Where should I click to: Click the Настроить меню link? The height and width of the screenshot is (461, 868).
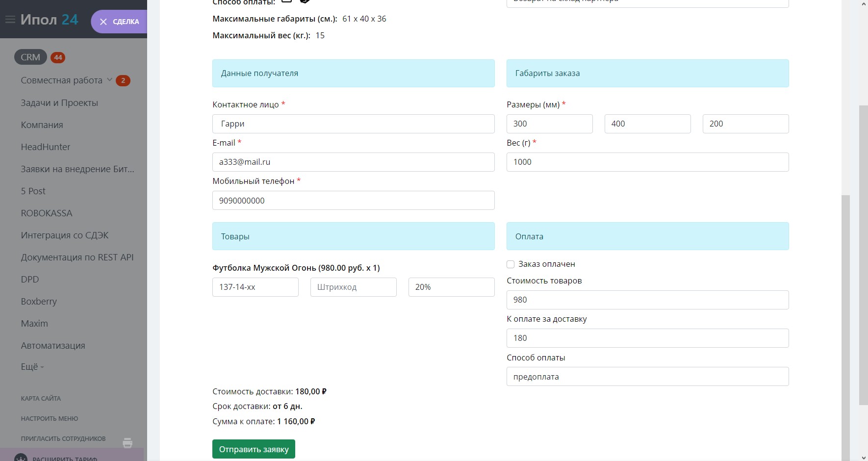tap(50, 419)
